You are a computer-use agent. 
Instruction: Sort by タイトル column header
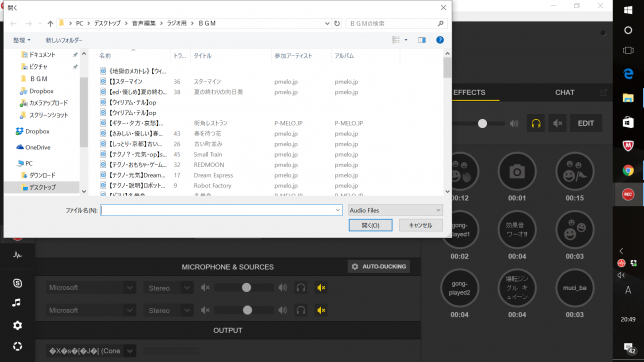[x=230, y=55]
